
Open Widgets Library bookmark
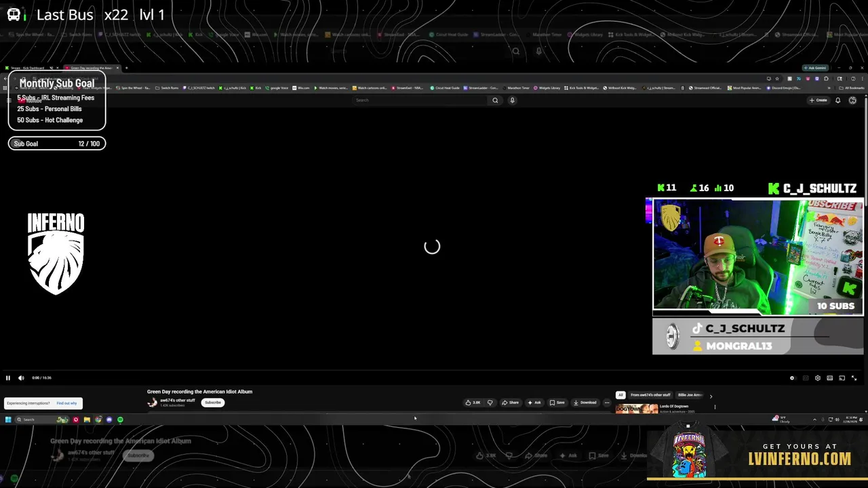548,87
